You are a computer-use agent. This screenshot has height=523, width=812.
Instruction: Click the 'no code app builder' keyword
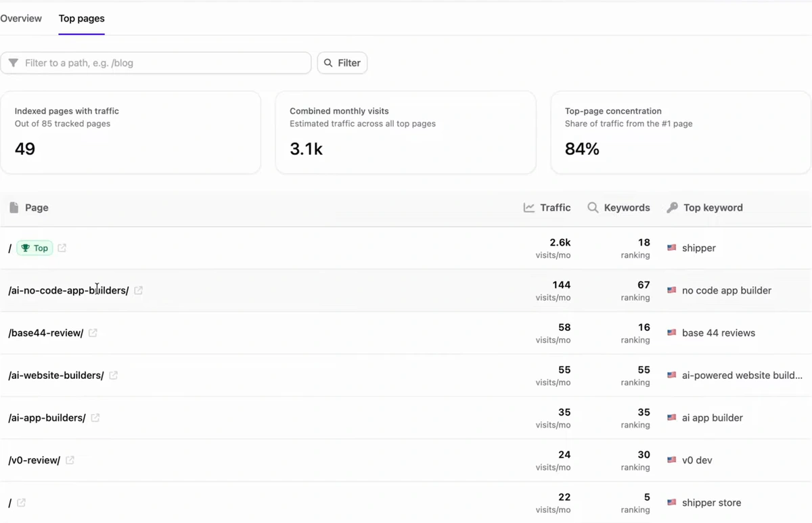[727, 290]
